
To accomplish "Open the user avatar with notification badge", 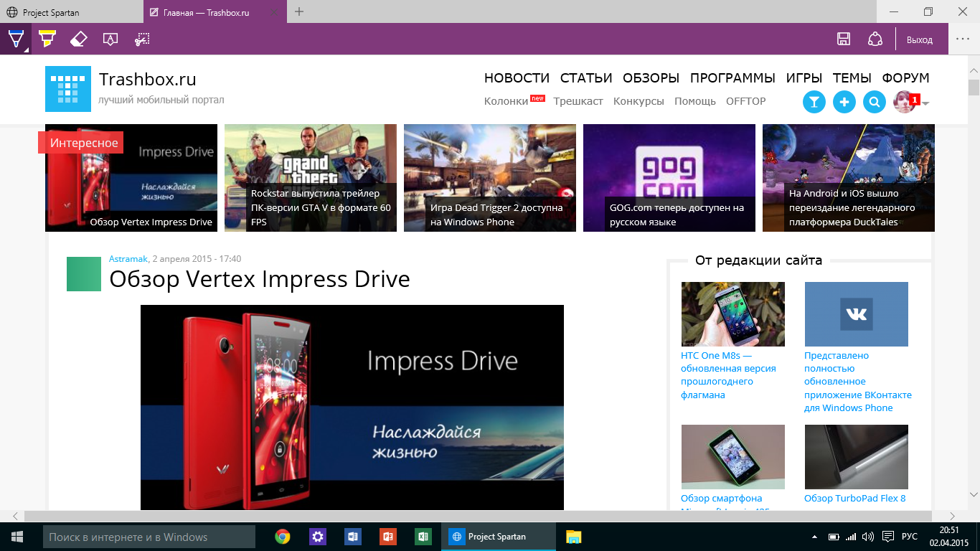I will 904,102.
